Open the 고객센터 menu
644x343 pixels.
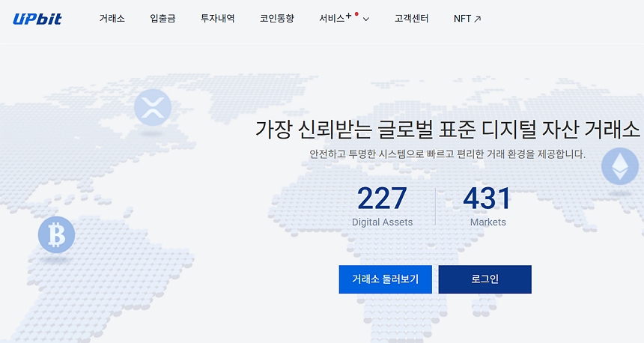click(412, 19)
